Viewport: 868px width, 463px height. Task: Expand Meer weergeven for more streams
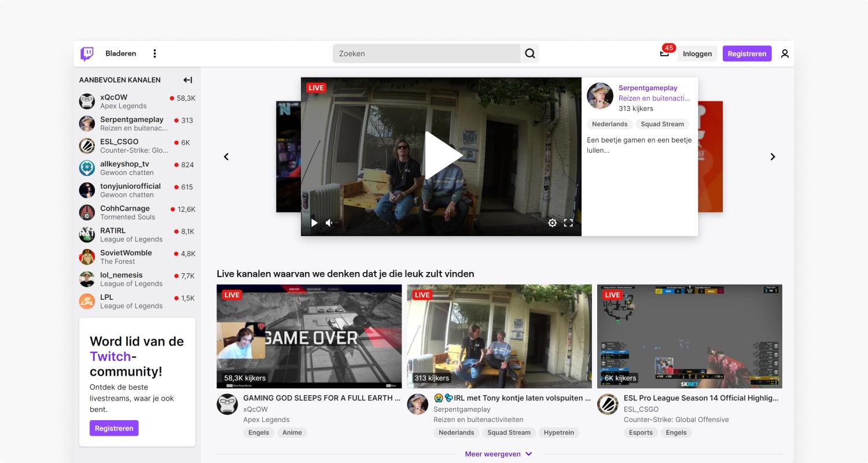(x=498, y=454)
